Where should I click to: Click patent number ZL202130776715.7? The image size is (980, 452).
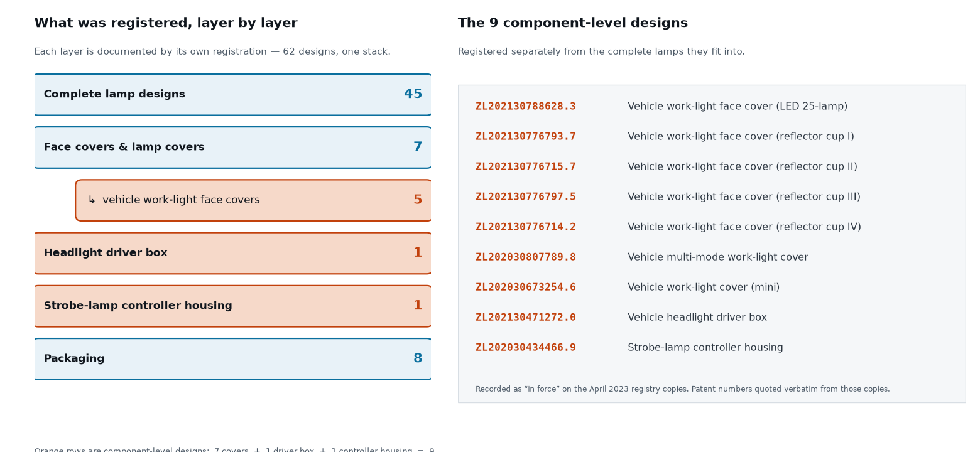526,167
